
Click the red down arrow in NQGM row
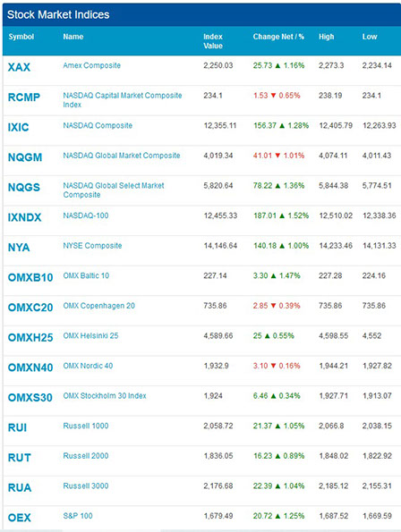point(277,156)
